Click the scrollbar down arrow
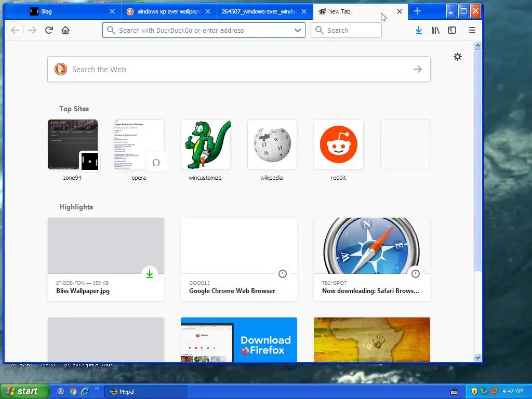532x399 pixels. coord(478,357)
